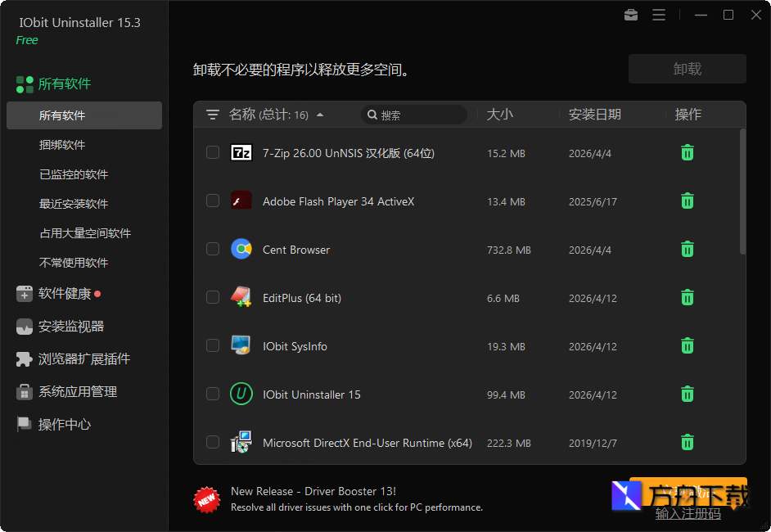Image resolution: width=771 pixels, height=532 pixels.
Task: Click the toolbox icon in the title bar
Action: tap(630, 15)
